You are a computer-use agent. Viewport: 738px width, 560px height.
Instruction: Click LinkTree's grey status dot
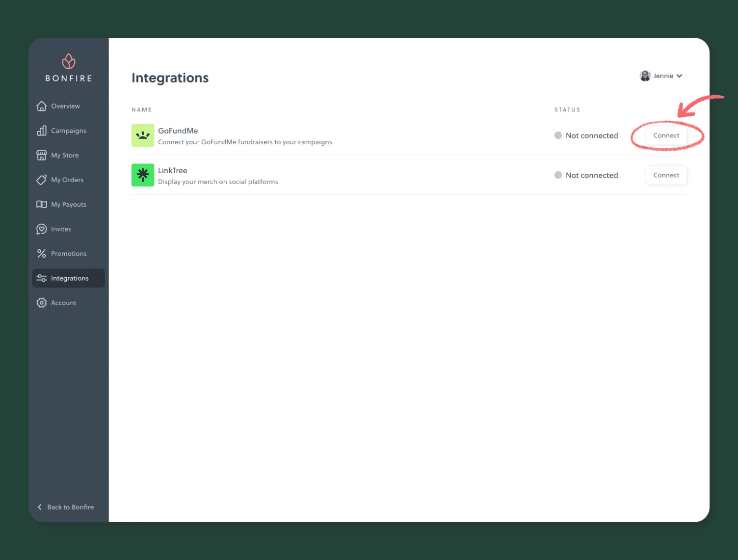[x=558, y=175]
